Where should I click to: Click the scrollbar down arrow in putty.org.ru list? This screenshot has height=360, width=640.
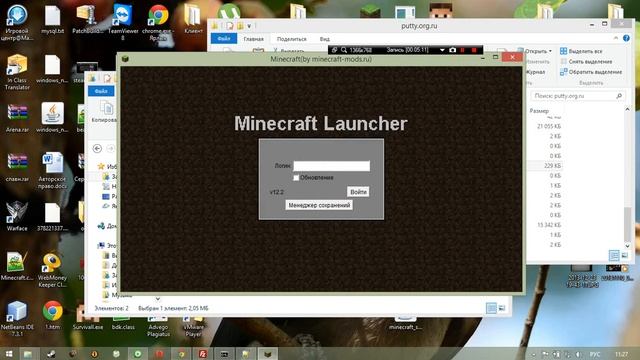coord(627,246)
